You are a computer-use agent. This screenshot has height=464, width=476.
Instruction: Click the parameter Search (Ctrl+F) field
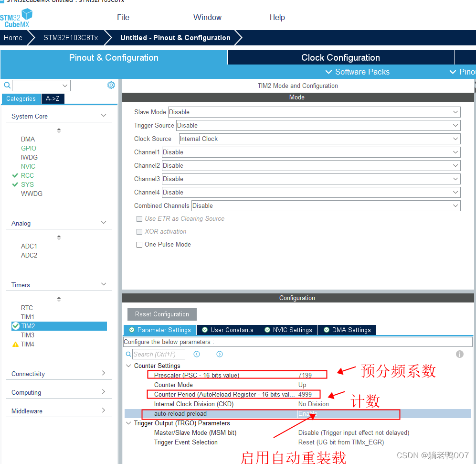tap(159, 354)
